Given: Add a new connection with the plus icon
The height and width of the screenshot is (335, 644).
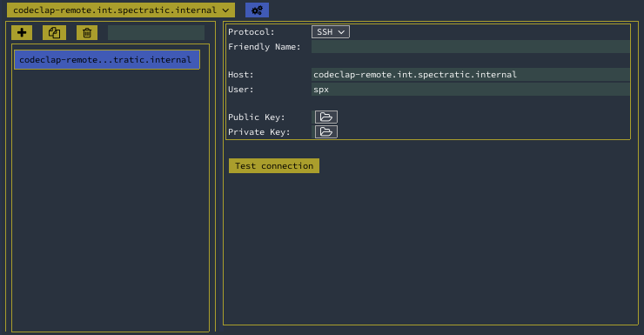Looking at the screenshot, I should [22, 33].
